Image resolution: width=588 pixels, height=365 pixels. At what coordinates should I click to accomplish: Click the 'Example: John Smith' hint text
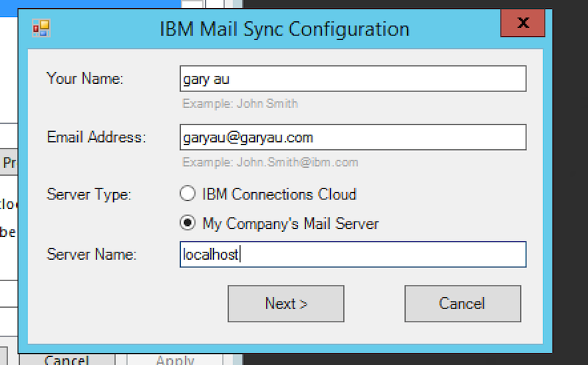click(x=240, y=104)
